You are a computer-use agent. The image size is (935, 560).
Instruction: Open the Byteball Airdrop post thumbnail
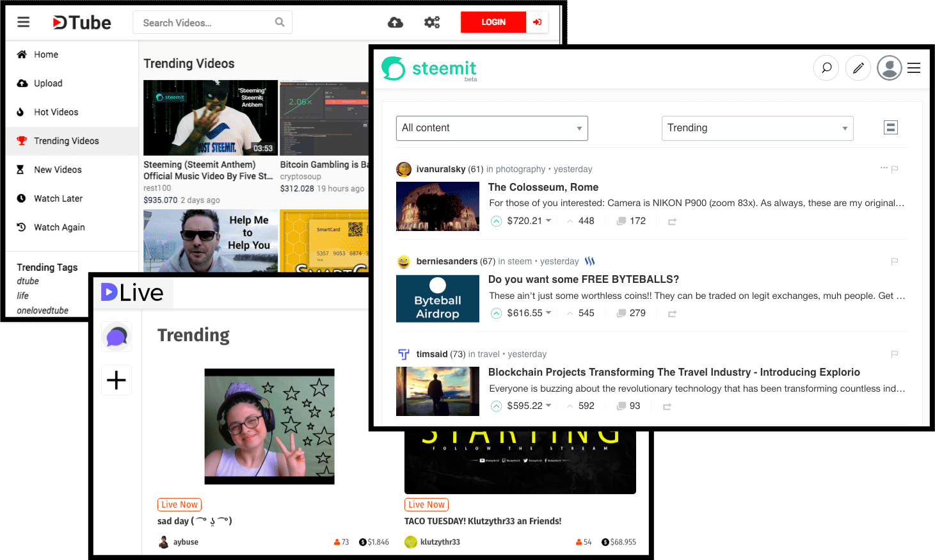[438, 299]
